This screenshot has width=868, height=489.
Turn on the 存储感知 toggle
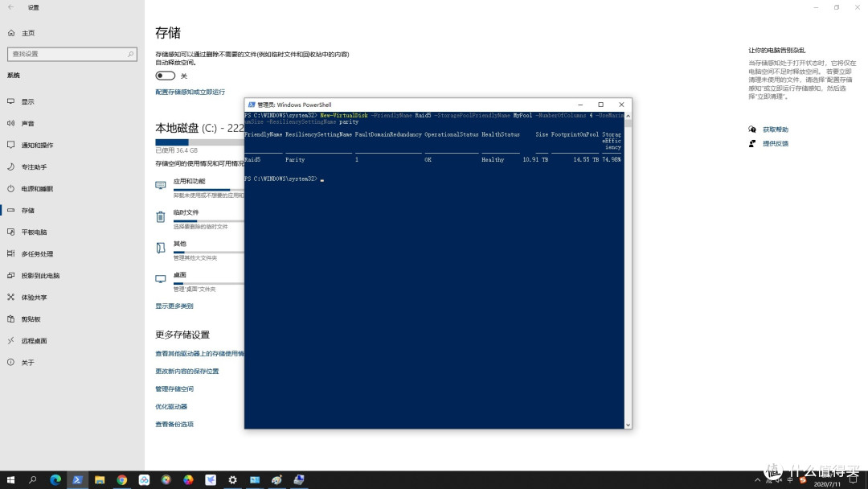pyautogui.click(x=165, y=75)
